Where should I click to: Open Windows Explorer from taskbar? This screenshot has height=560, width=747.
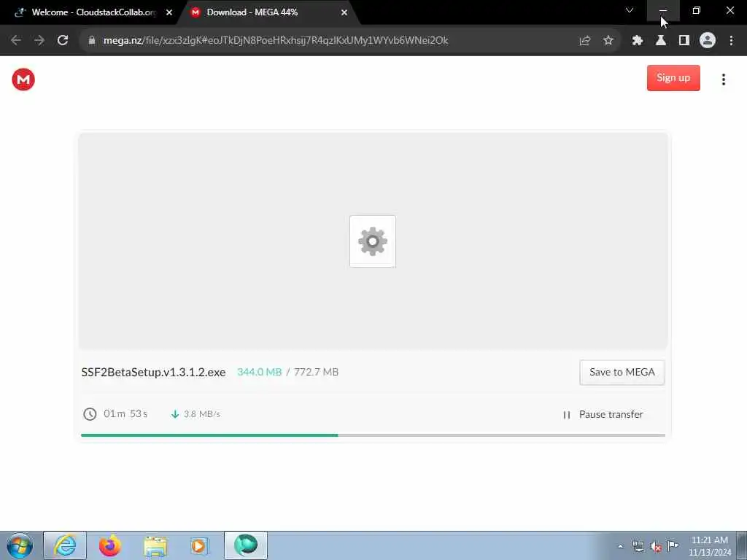(155, 545)
